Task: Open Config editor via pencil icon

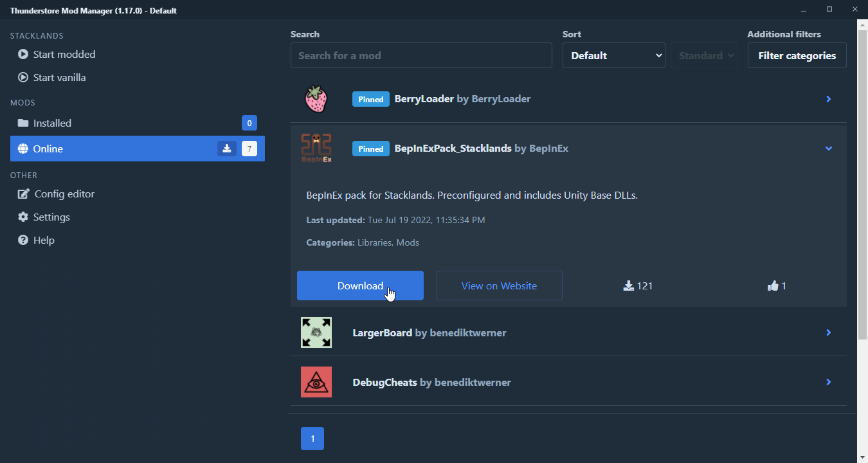Action: (x=23, y=194)
